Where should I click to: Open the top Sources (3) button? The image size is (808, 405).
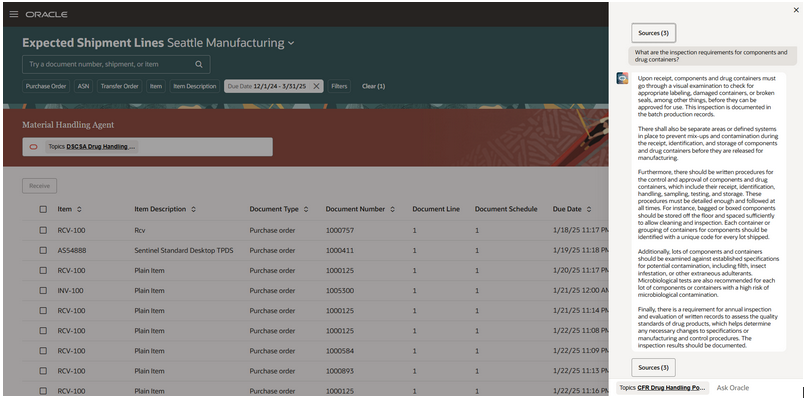[x=653, y=33]
